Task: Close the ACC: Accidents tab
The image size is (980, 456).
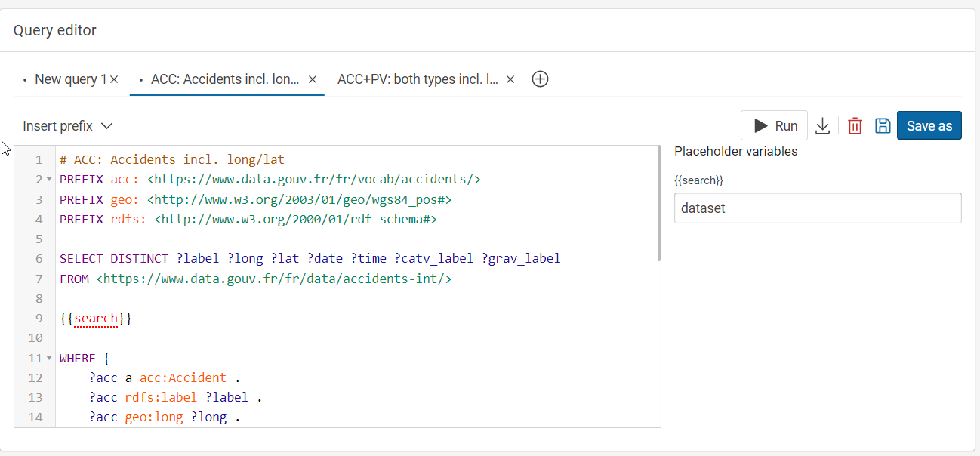Action: coord(313,79)
